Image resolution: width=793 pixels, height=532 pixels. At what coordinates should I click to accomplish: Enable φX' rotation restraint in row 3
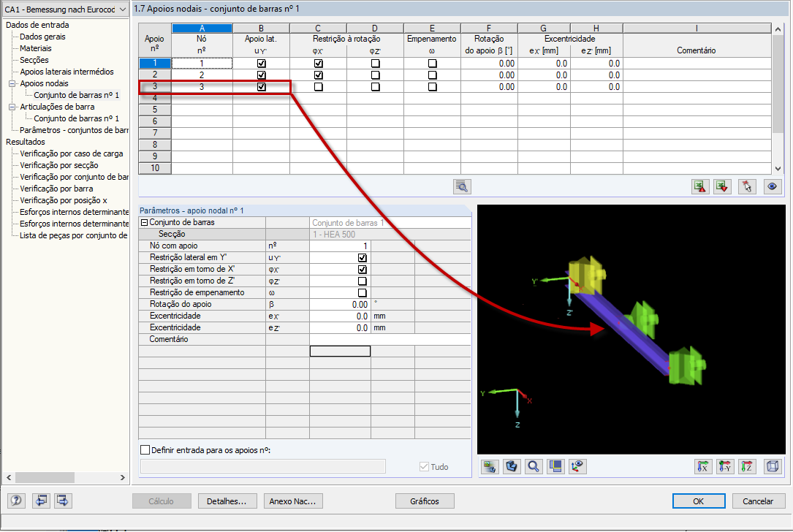(318, 87)
